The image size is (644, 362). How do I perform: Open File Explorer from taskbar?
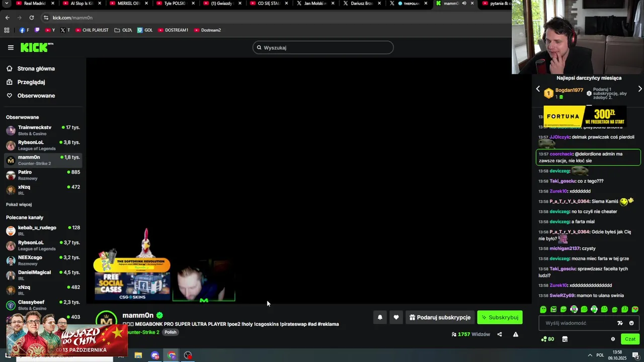click(x=138, y=355)
